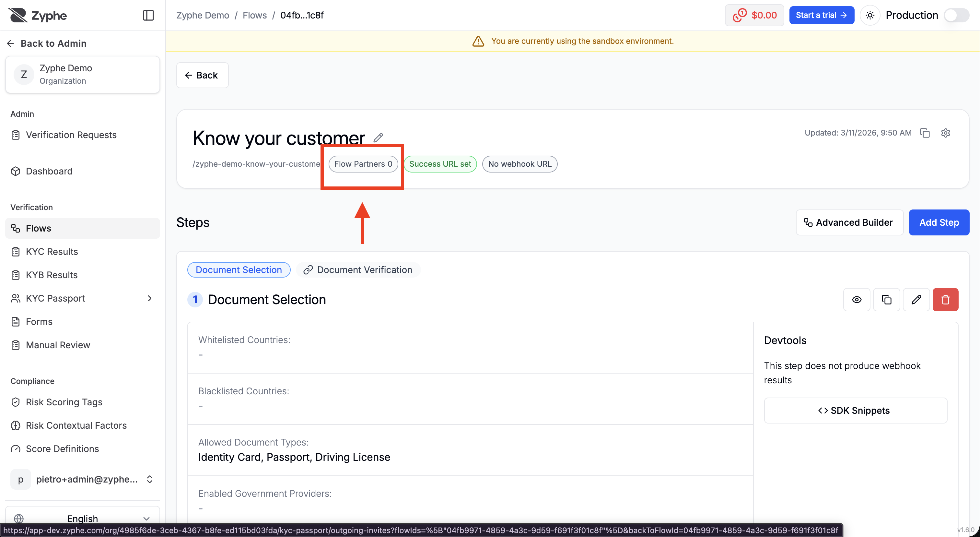Click the Add Step button
Image resolution: width=980 pixels, height=537 pixels.
pos(939,222)
